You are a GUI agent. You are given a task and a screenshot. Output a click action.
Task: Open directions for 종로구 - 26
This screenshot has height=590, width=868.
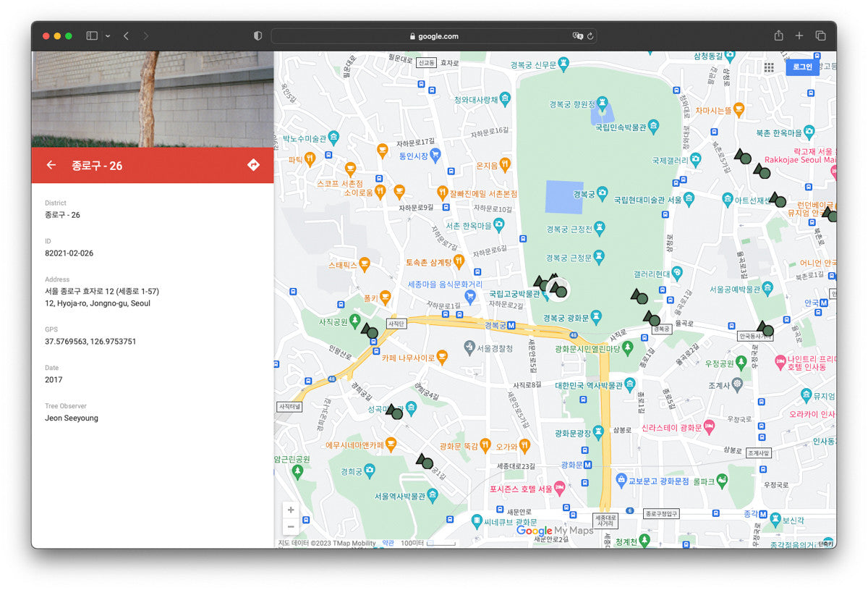253,165
